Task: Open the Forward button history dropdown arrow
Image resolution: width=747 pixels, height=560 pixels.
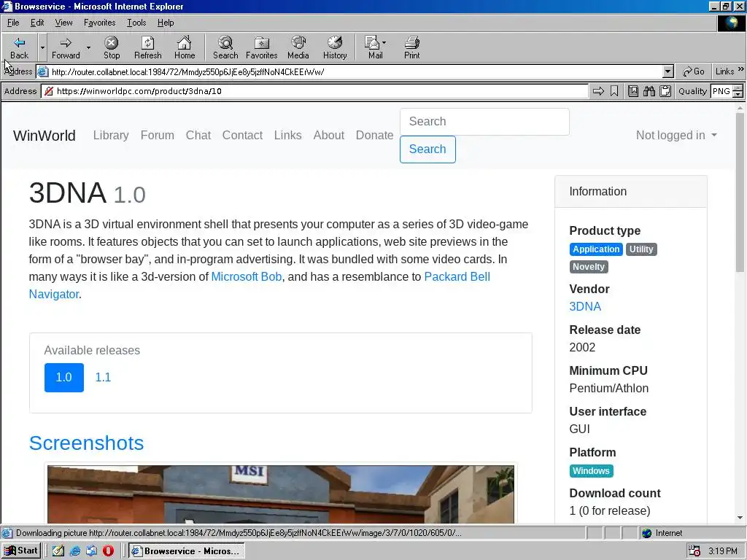Action: tap(88, 47)
